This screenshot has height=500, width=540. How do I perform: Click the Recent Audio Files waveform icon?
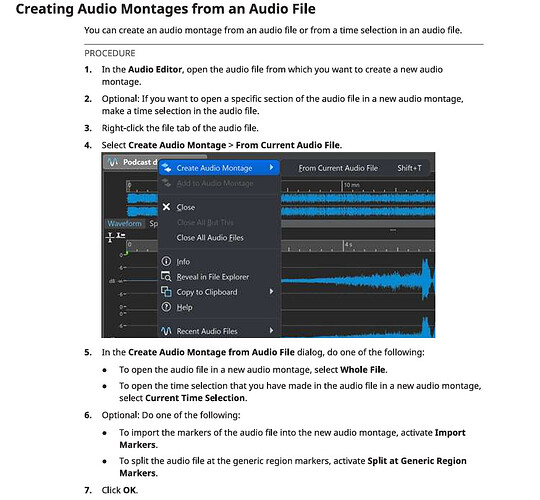pyautogui.click(x=166, y=331)
